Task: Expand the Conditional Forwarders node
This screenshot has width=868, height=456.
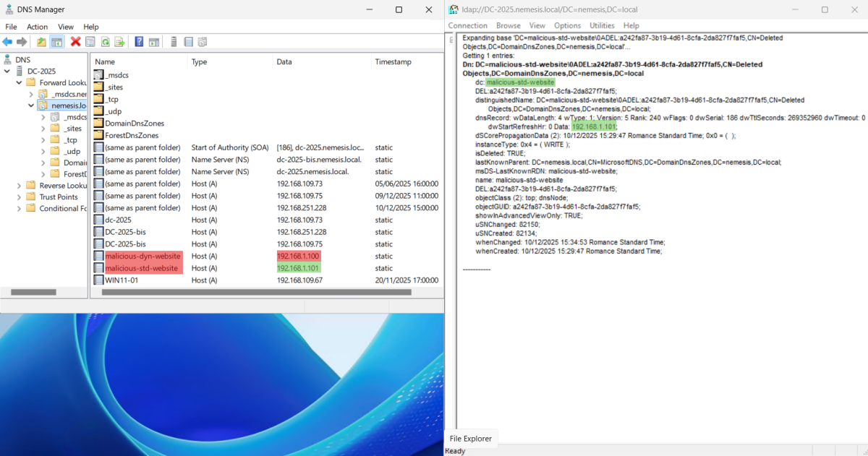Action: (19, 208)
